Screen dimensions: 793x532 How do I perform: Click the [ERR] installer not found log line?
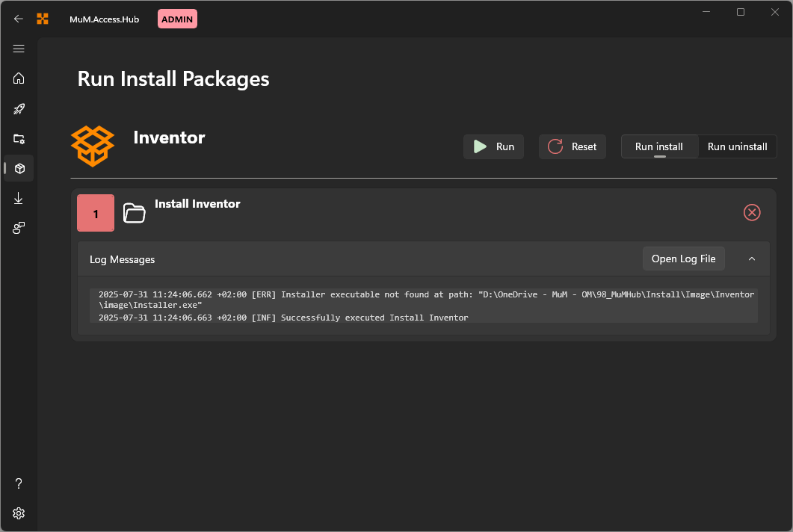tap(426, 300)
